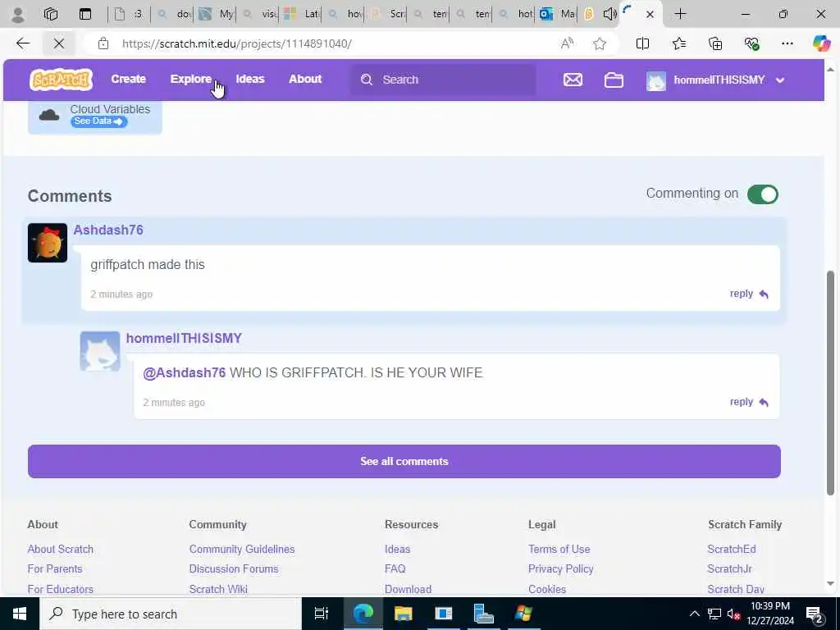Image resolution: width=840 pixels, height=630 pixels.
Task: Click the page vertical scrollbar thumb
Action: pos(830,383)
